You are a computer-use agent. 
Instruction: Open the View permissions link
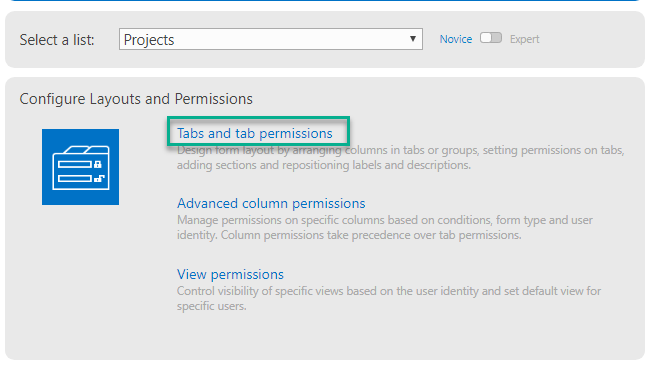point(230,274)
